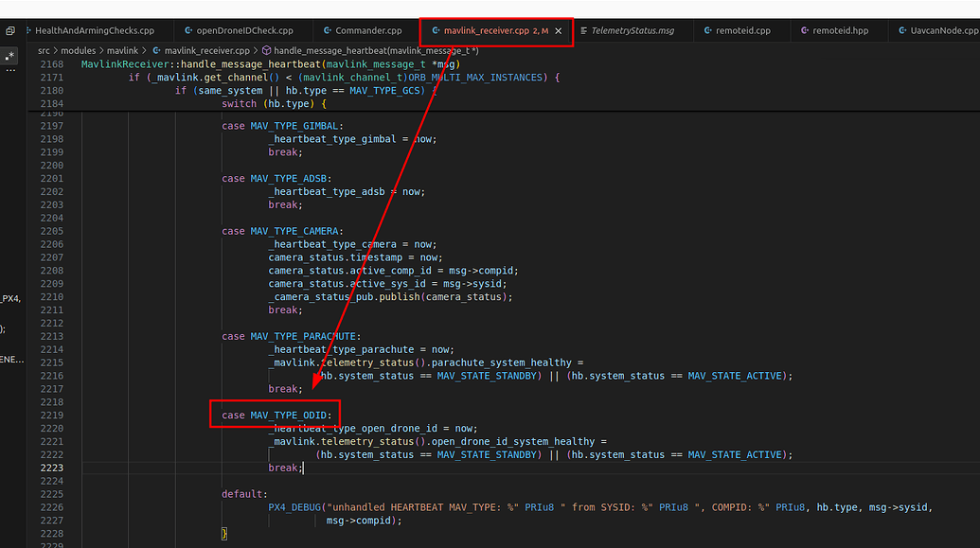Image resolution: width=980 pixels, height=548 pixels.
Task: Open the 'mavlink' breadcrumb folder segment
Action: coord(122,50)
